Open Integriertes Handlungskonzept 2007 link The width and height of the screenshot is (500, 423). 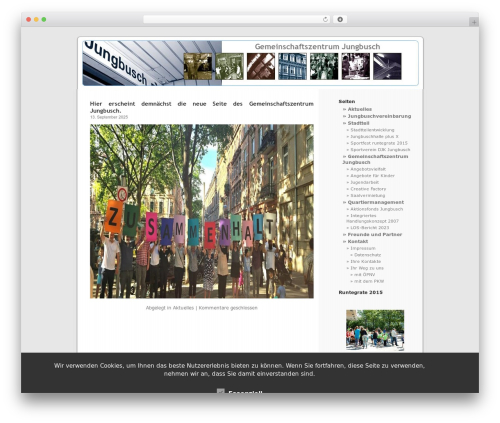pos(372,218)
